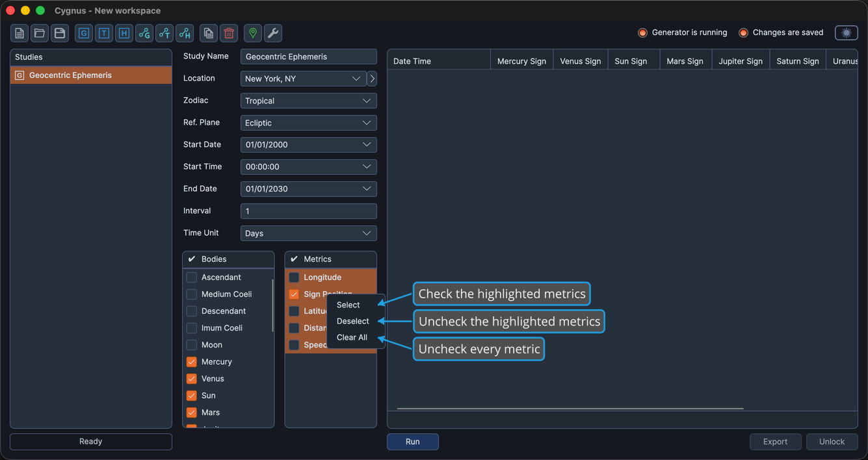The height and width of the screenshot is (460, 868).
Task: Add a new G (geocentric) study
Action: (84, 33)
